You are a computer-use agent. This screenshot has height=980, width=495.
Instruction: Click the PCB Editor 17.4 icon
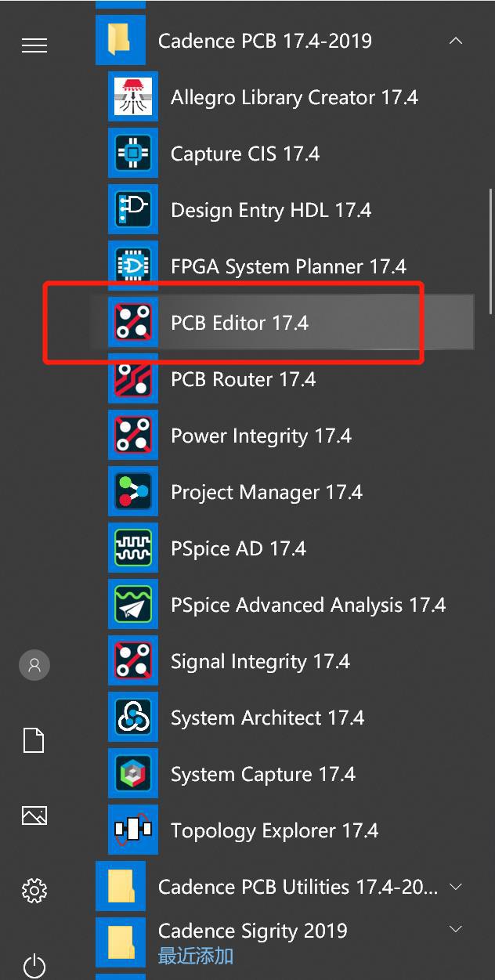(133, 323)
